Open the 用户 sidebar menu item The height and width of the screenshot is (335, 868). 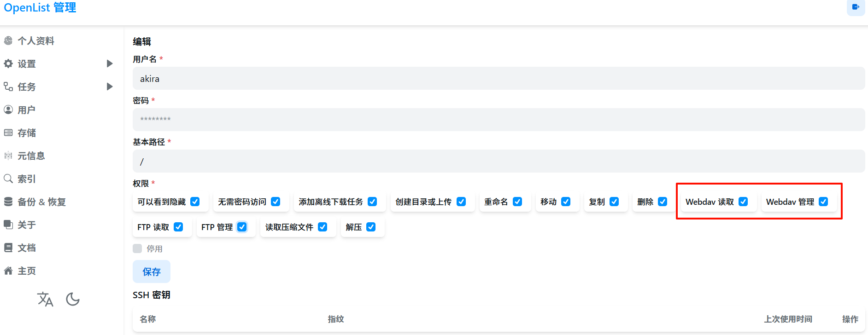point(26,110)
